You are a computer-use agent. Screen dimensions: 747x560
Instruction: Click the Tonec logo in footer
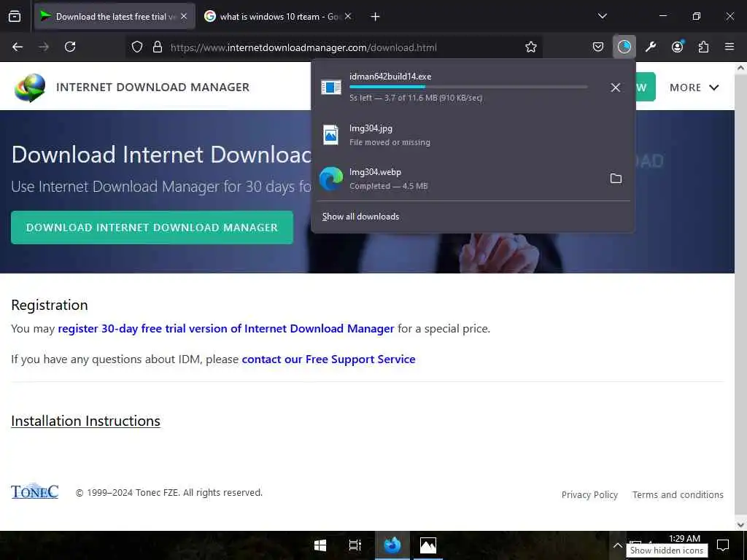(x=35, y=491)
